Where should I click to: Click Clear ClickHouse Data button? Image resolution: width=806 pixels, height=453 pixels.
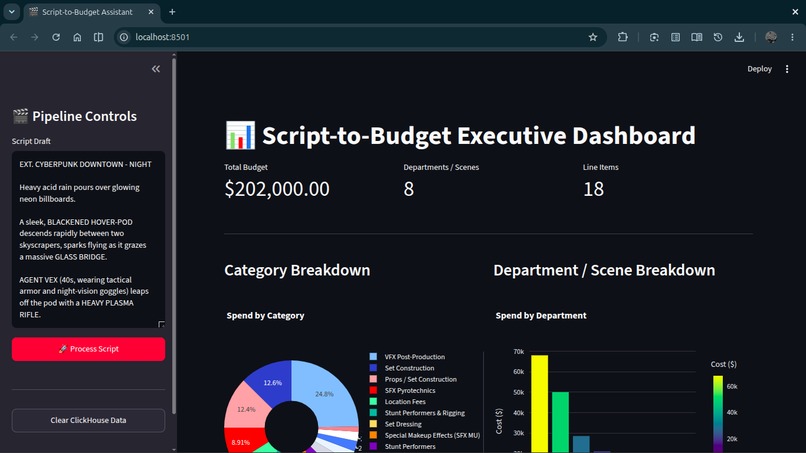tap(88, 420)
